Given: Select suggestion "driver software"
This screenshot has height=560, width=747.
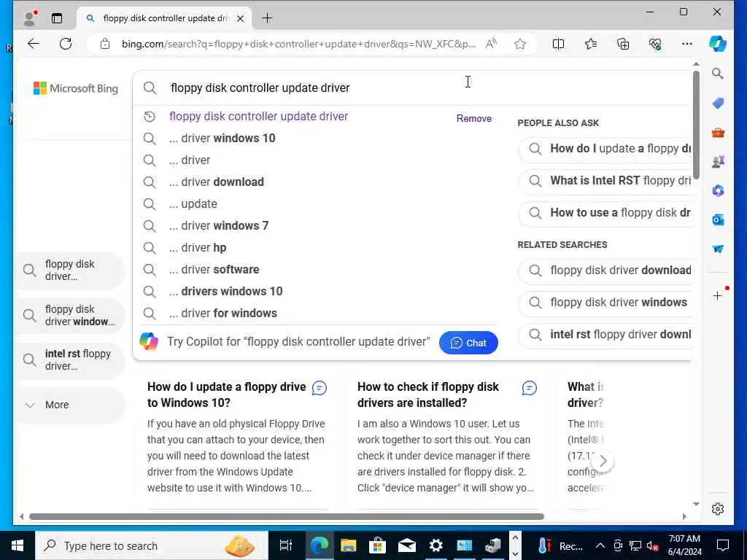Looking at the screenshot, I should tap(214, 270).
